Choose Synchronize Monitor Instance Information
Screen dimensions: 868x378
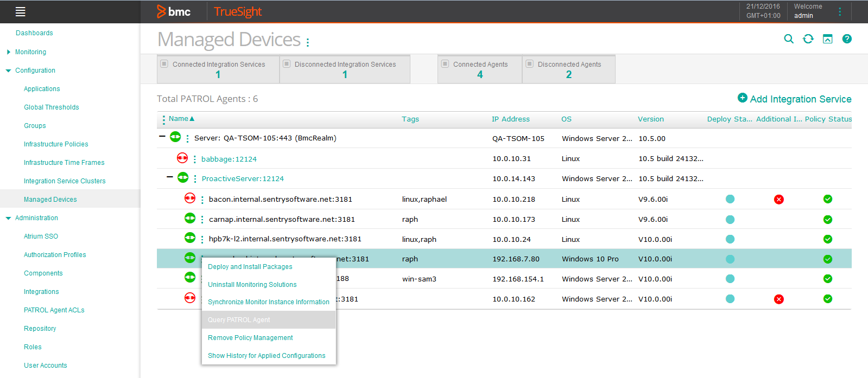269,302
